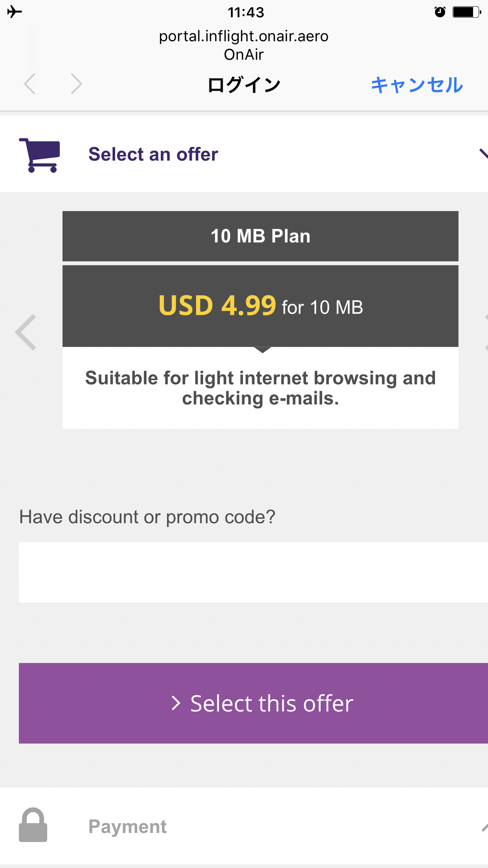This screenshot has width=488, height=868.
Task: Go back with browser back arrow
Action: point(30,84)
